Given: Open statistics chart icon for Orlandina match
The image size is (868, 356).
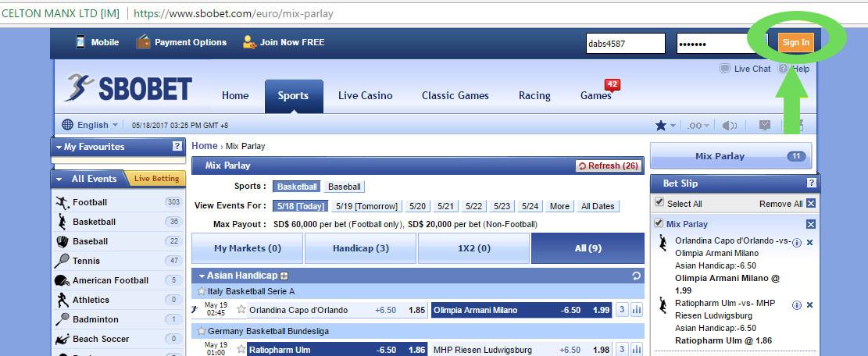Looking at the screenshot, I should click(637, 310).
